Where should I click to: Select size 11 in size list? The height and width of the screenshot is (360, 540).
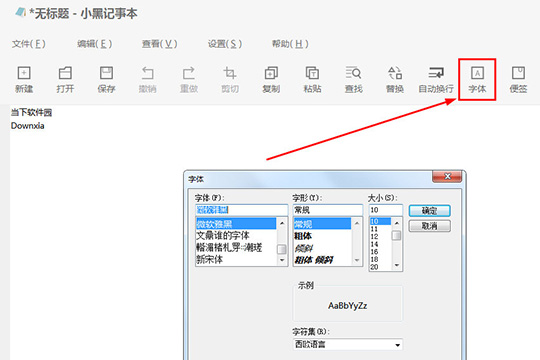380,229
